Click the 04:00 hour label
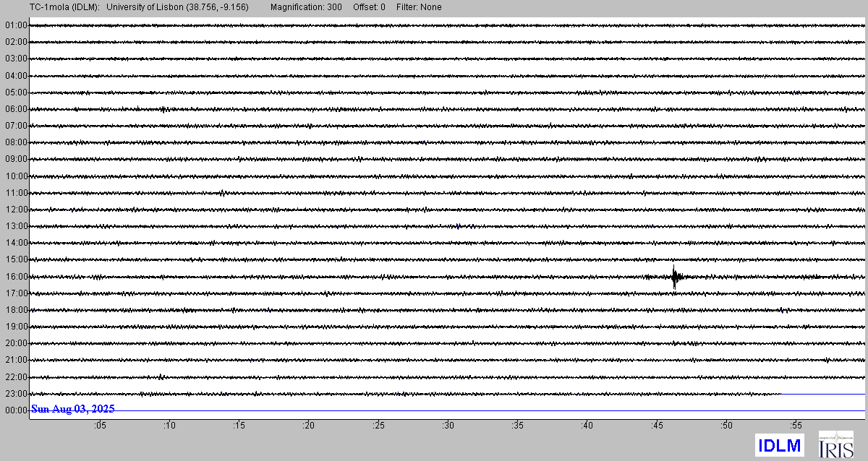The image size is (868, 461). pyautogui.click(x=16, y=75)
